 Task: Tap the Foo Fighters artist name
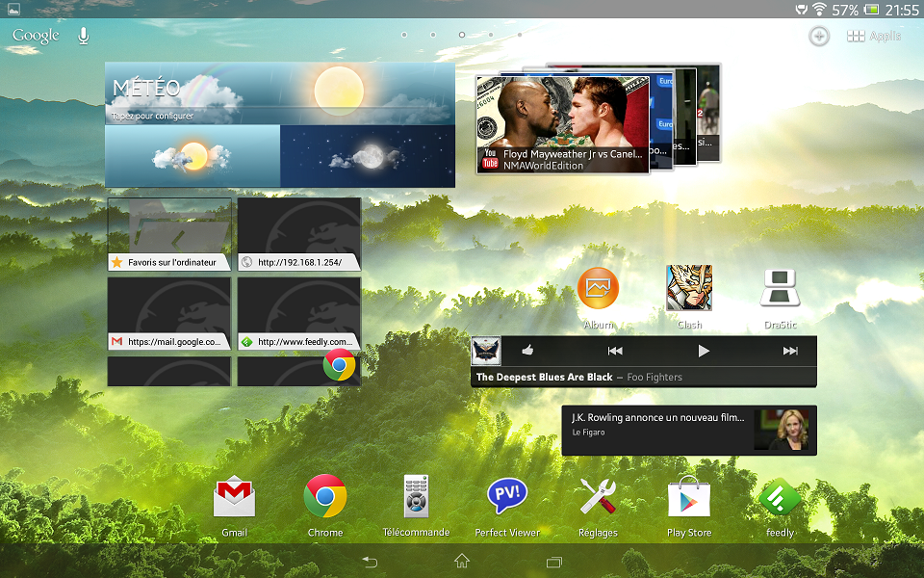click(654, 378)
